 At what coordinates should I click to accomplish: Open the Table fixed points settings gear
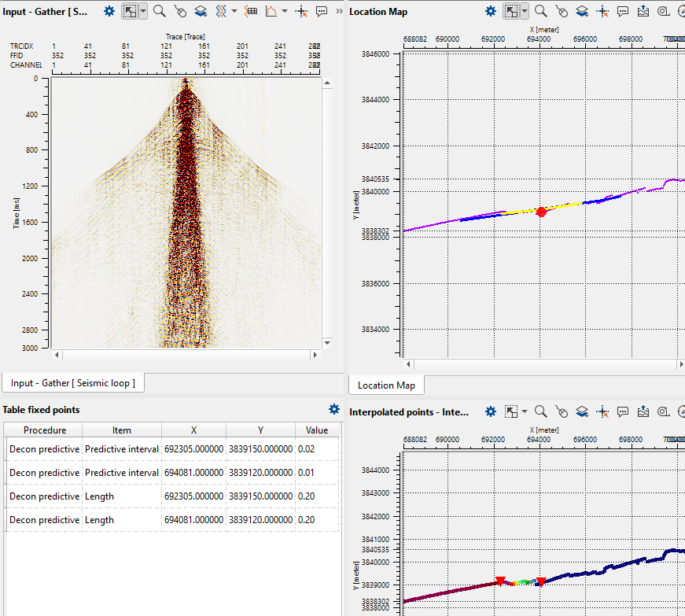pyautogui.click(x=334, y=409)
